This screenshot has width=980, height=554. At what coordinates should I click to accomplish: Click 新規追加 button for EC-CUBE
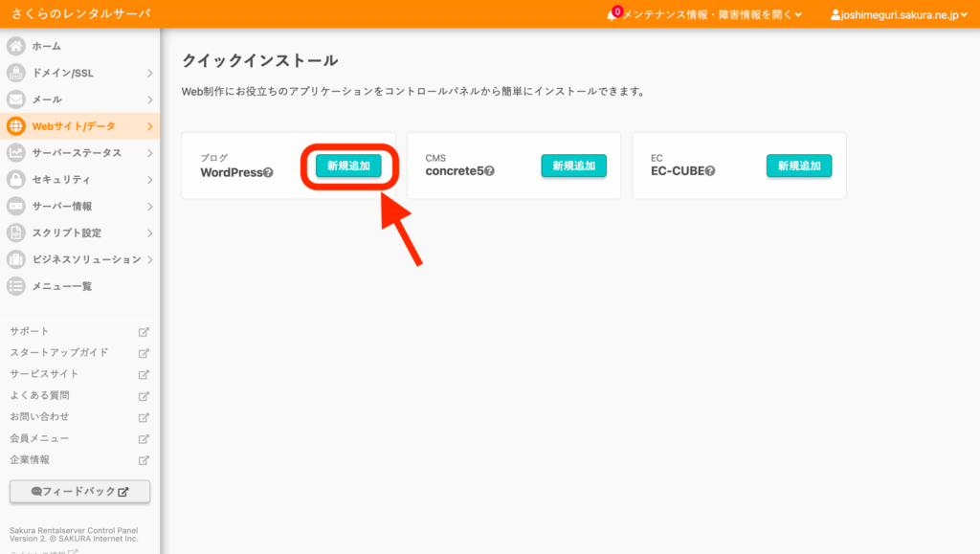798,166
